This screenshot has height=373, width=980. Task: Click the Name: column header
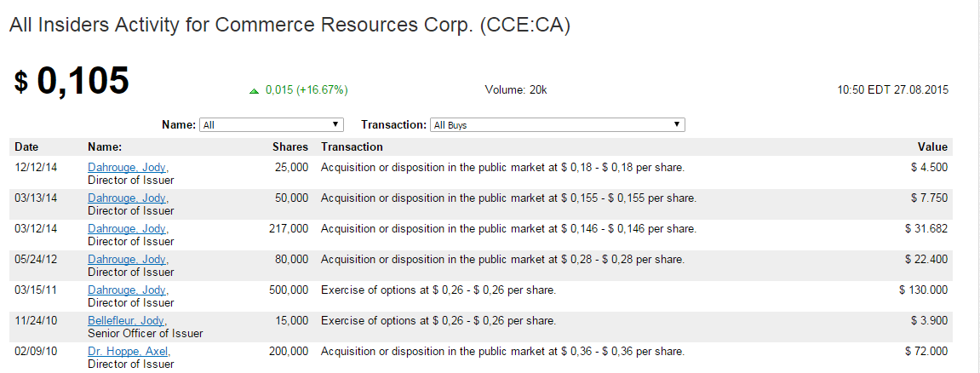pyautogui.click(x=105, y=147)
